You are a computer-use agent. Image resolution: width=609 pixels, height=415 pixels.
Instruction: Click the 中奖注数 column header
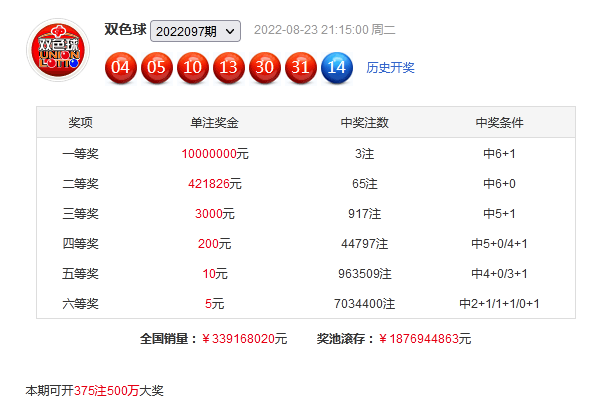pyautogui.click(x=364, y=123)
